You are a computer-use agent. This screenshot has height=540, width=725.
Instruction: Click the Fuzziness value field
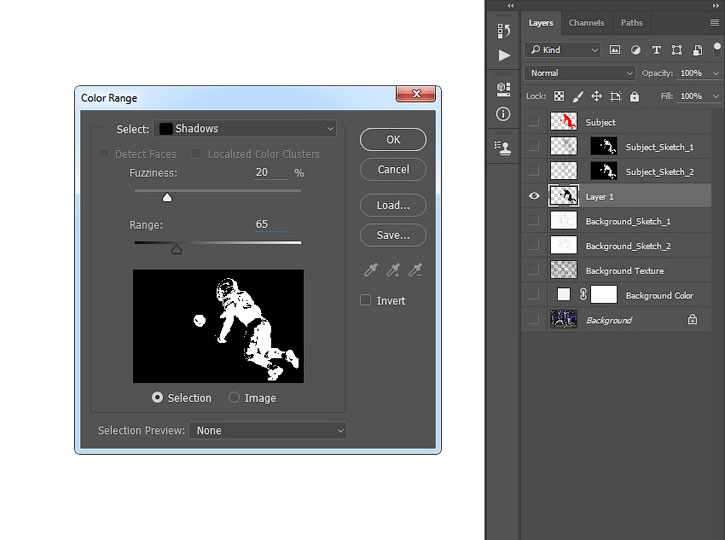(x=271, y=172)
